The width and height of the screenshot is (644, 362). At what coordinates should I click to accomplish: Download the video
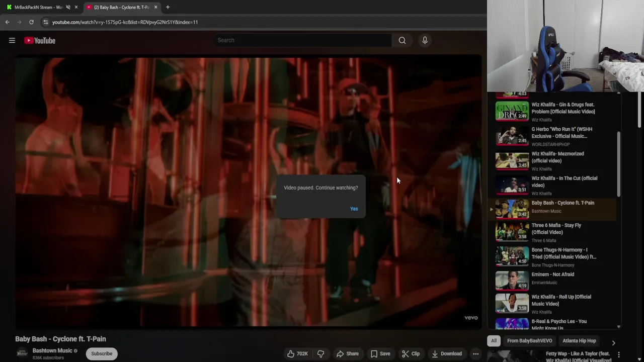[x=447, y=354]
